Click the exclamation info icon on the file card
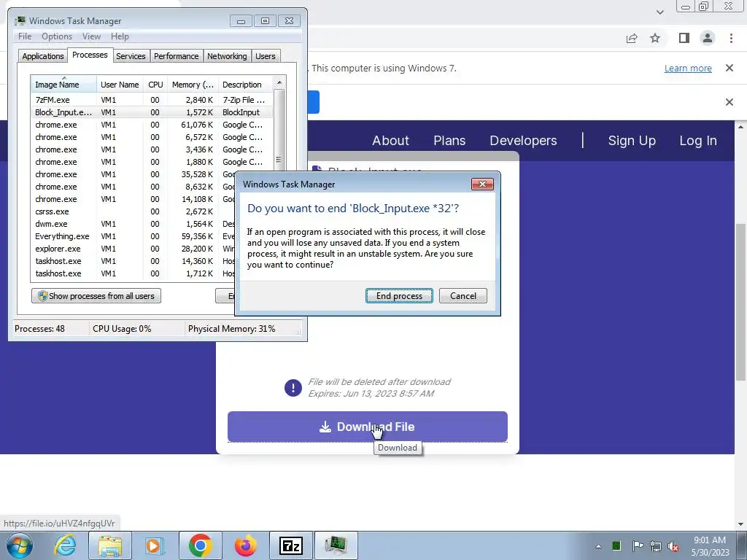747x560 pixels. (293, 388)
